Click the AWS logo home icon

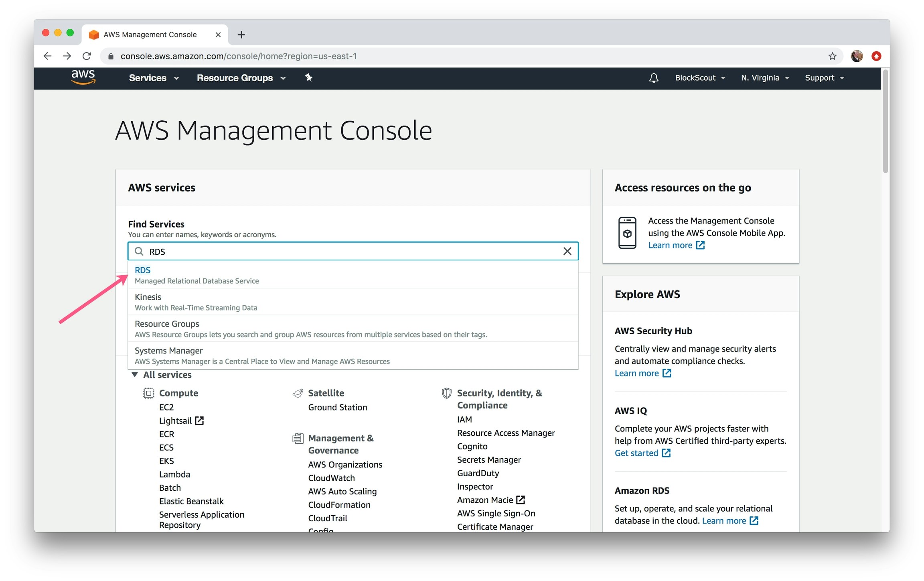point(83,77)
